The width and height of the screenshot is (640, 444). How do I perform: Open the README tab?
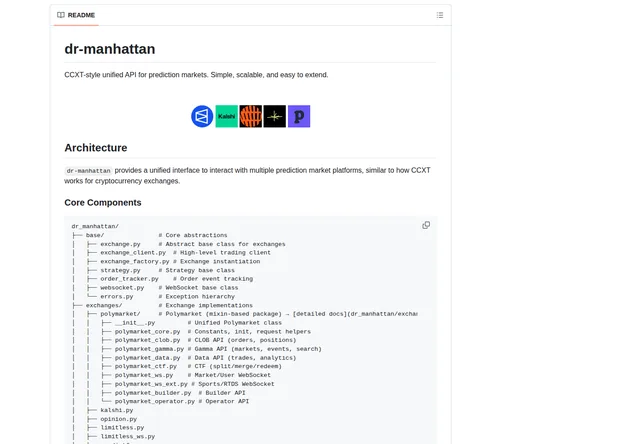76,15
